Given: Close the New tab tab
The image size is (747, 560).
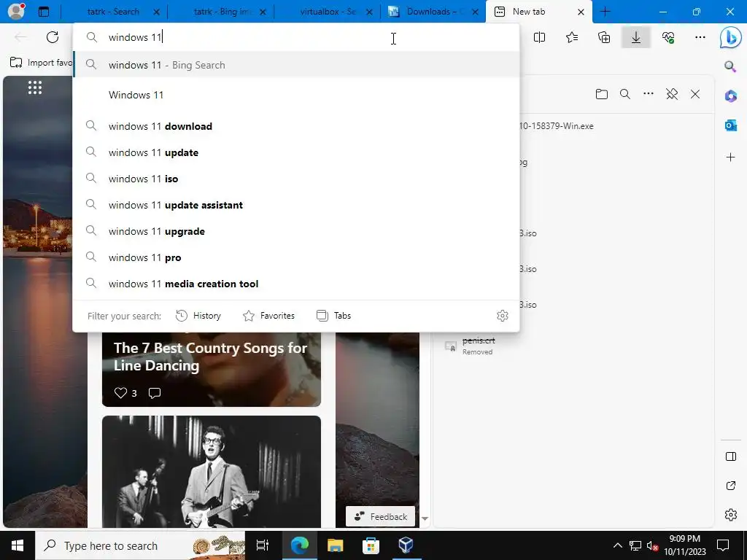Looking at the screenshot, I should pos(581,12).
